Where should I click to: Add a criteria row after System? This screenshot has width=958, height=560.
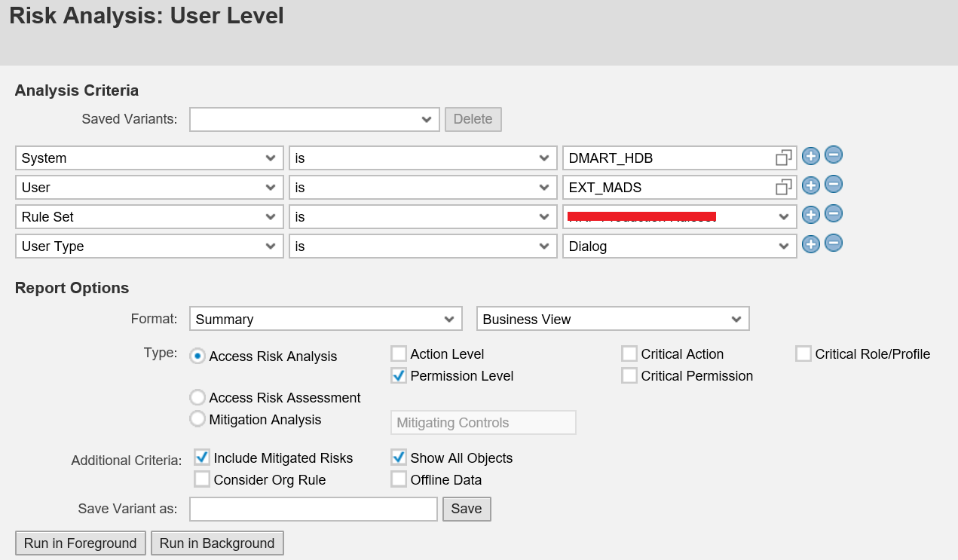(x=811, y=156)
